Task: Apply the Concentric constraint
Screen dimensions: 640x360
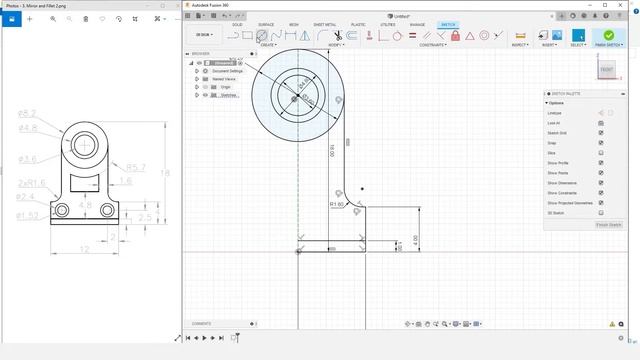Action: coord(484,36)
